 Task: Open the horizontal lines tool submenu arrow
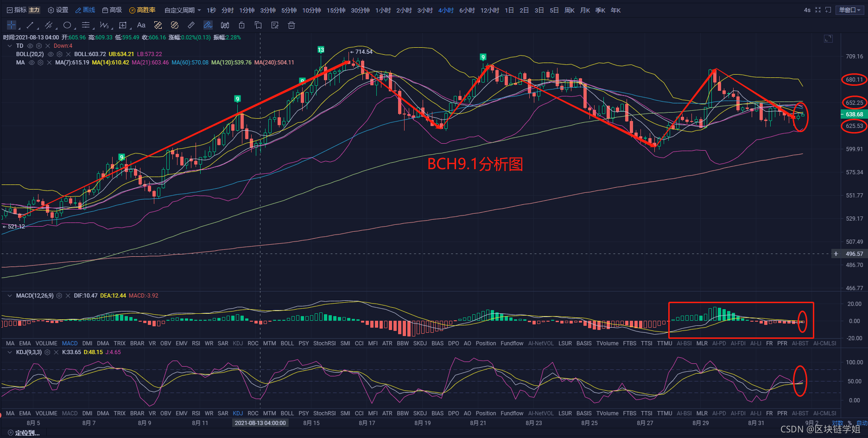click(93, 29)
